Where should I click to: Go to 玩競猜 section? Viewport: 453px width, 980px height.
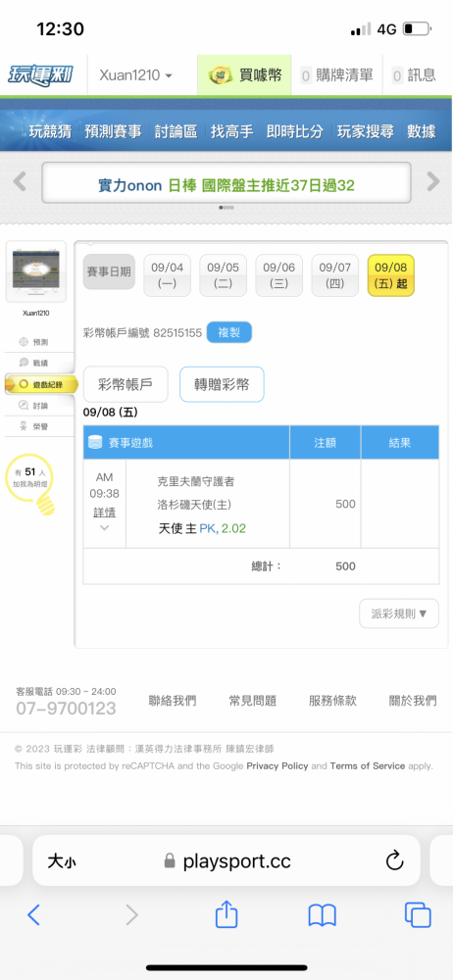pos(50,132)
